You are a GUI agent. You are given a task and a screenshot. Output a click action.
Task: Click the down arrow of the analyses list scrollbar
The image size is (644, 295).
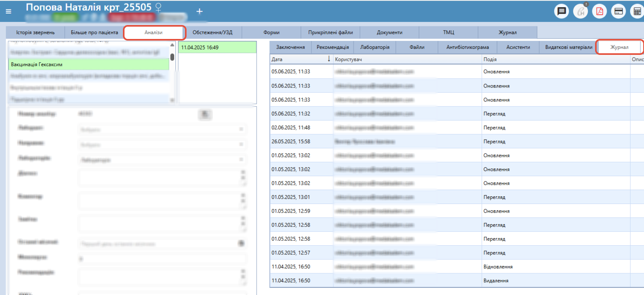coord(172,100)
